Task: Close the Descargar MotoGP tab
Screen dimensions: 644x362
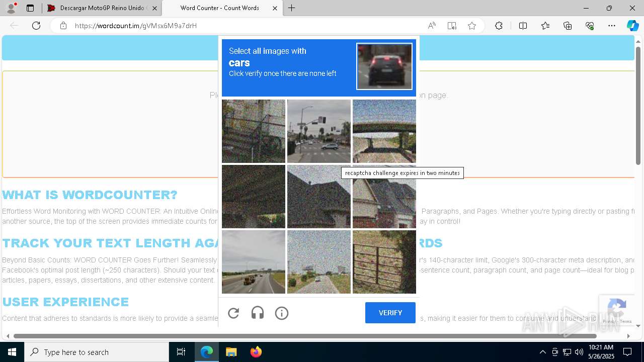Action: tap(154, 8)
